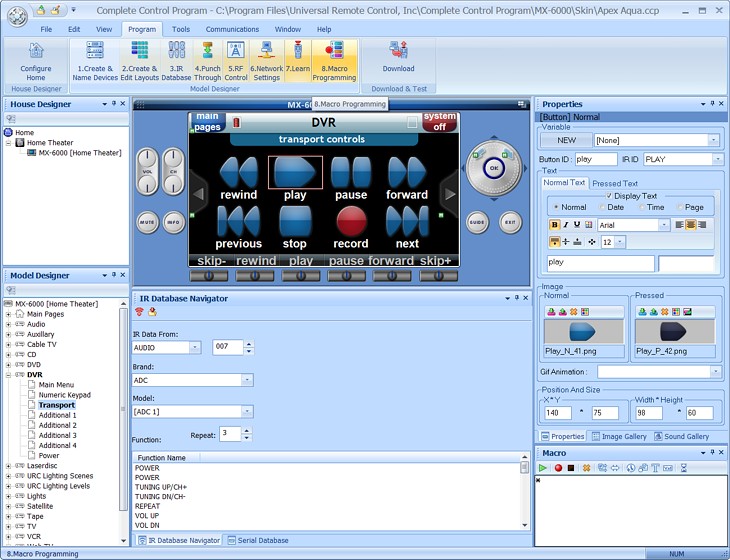Select VOL UP in function list

tap(147, 516)
